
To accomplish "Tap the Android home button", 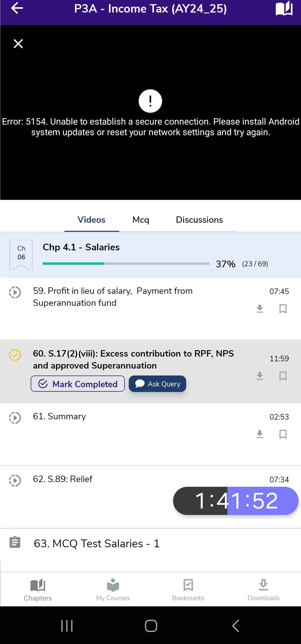I will pos(151,626).
